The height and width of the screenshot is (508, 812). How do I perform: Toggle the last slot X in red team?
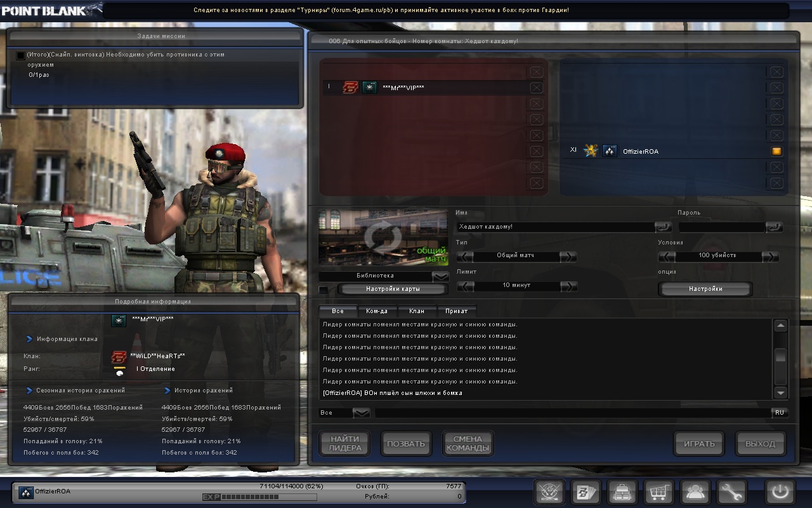(536, 183)
